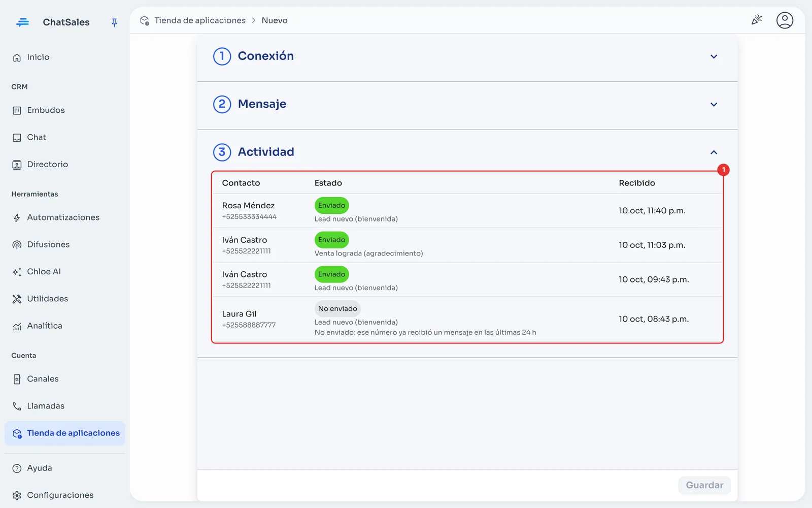Click the ChatSales logo icon
The width and height of the screenshot is (812, 508).
[x=22, y=22]
